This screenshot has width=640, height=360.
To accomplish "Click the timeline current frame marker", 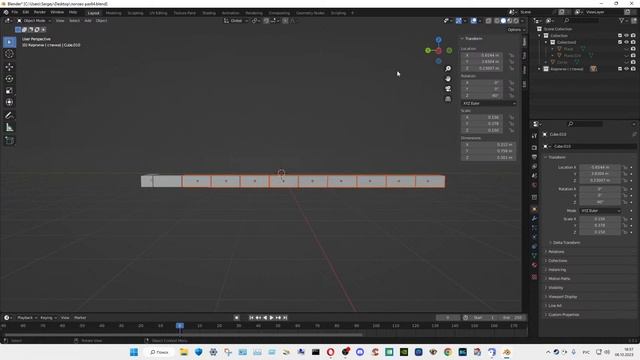I will [180, 326].
